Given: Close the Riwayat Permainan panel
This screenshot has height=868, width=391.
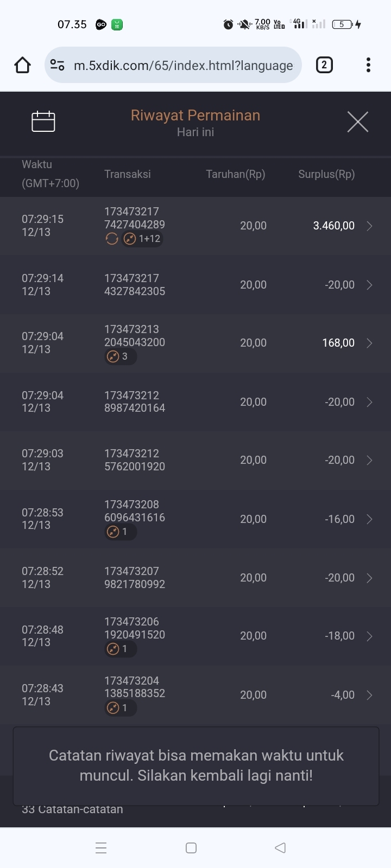Looking at the screenshot, I should (357, 122).
